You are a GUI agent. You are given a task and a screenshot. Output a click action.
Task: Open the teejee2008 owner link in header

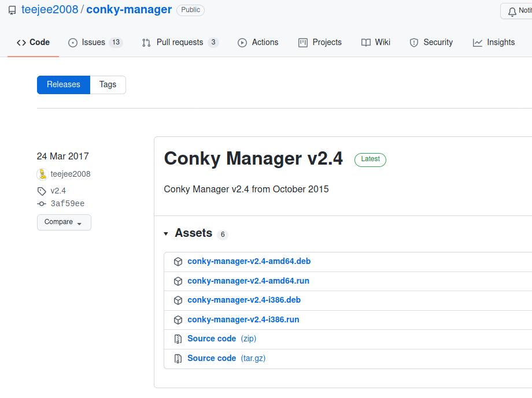point(50,9)
